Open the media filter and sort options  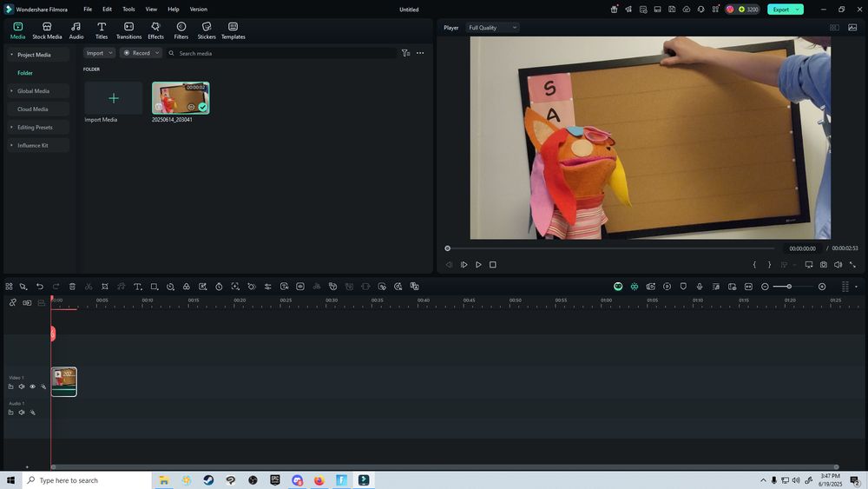click(405, 53)
